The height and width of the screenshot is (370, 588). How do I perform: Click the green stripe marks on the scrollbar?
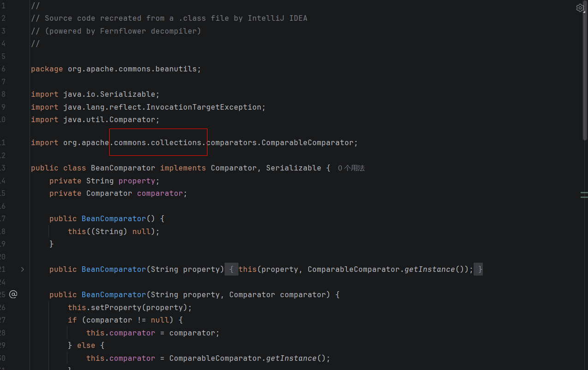coord(584,195)
